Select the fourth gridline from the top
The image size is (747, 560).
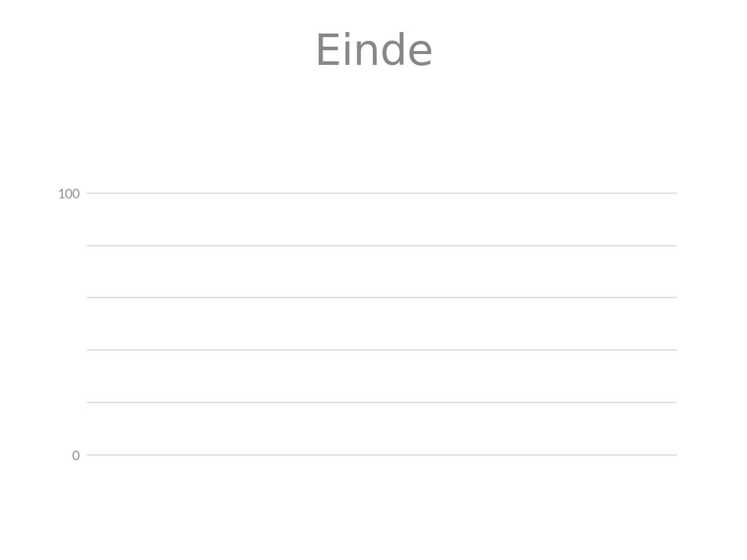point(382,350)
